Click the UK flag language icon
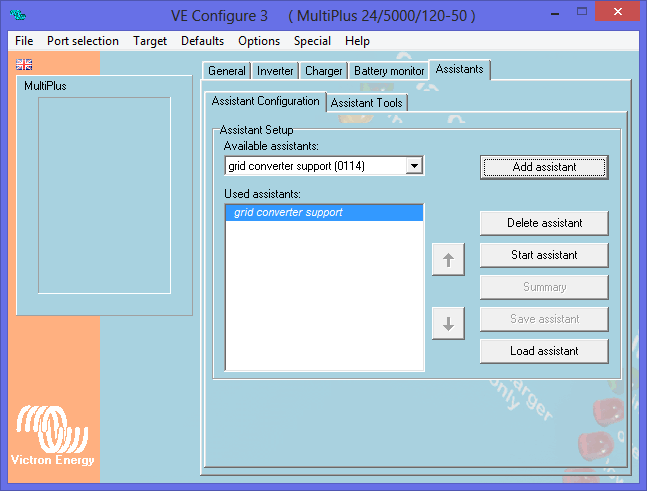Viewport: 647px width, 491px height. (24, 64)
